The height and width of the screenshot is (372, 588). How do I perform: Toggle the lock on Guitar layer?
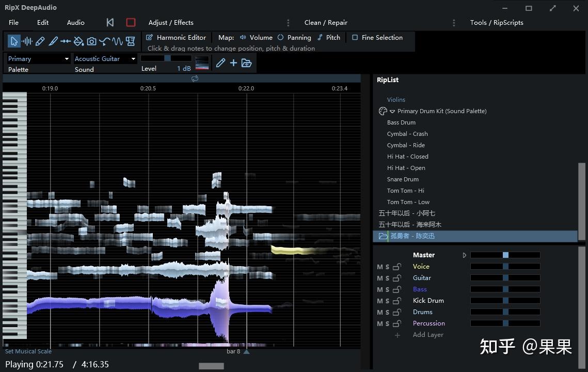(396, 278)
